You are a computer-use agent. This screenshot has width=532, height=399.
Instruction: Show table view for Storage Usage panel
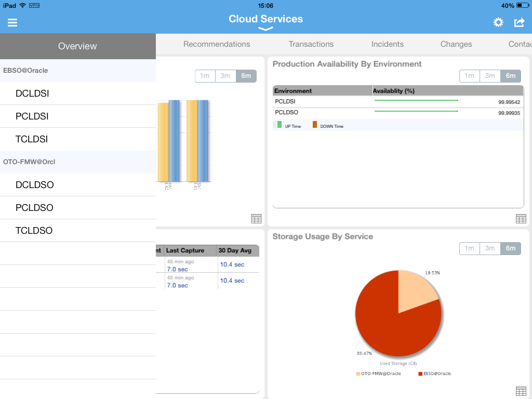(521, 391)
